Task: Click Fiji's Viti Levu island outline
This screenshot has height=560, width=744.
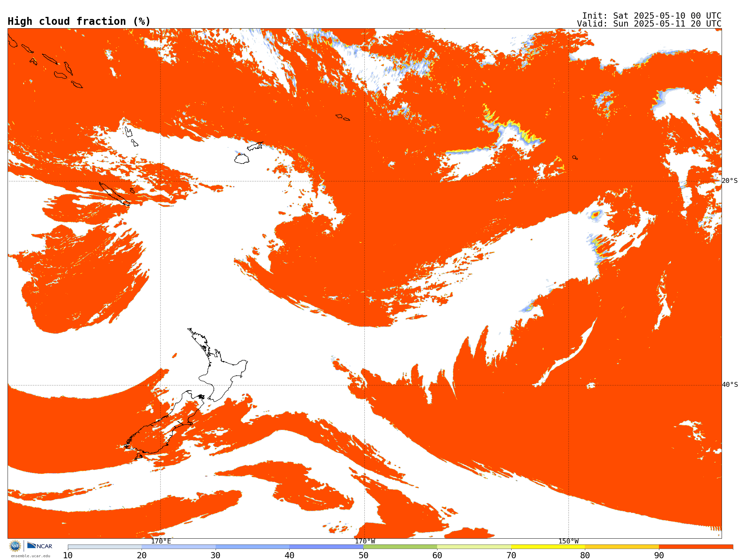Action: [x=242, y=159]
